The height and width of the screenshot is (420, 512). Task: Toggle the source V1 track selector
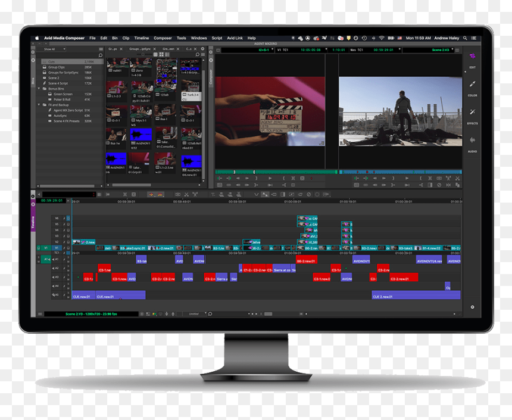(x=45, y=248)
